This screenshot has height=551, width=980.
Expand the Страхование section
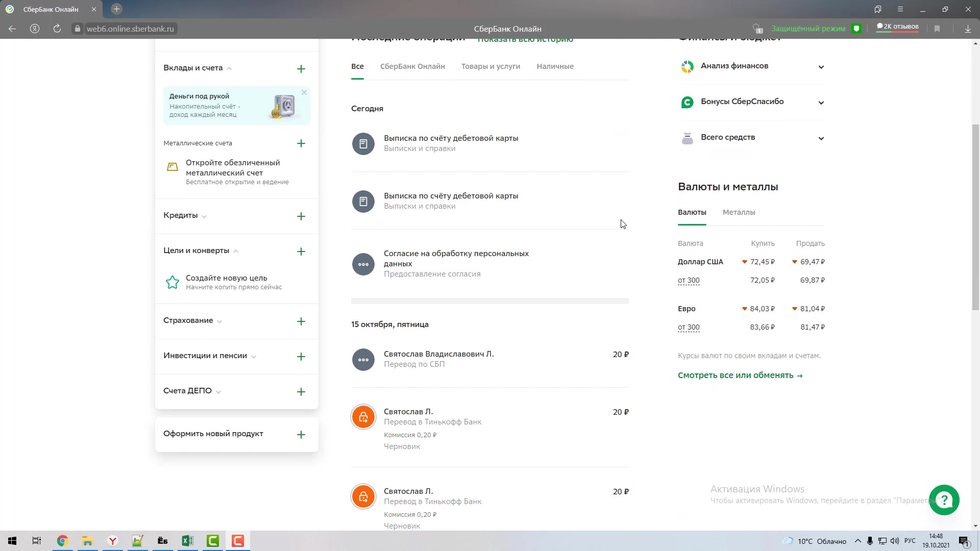[x=219, y=321]
